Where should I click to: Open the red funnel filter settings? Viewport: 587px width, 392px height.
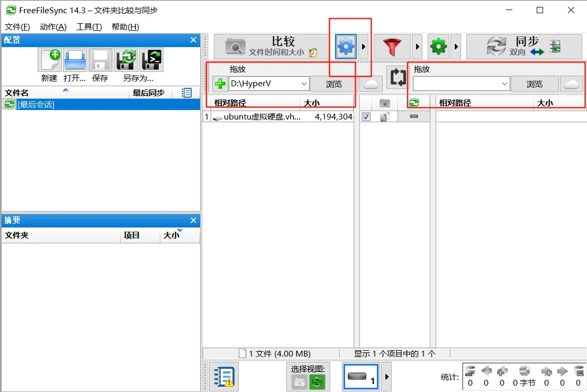(x=392, y=47)
